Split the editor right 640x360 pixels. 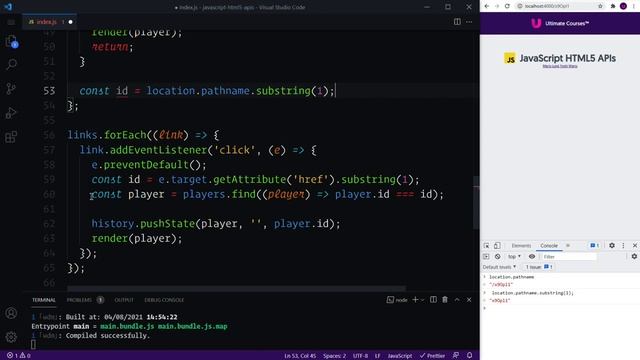click(457, 22)
